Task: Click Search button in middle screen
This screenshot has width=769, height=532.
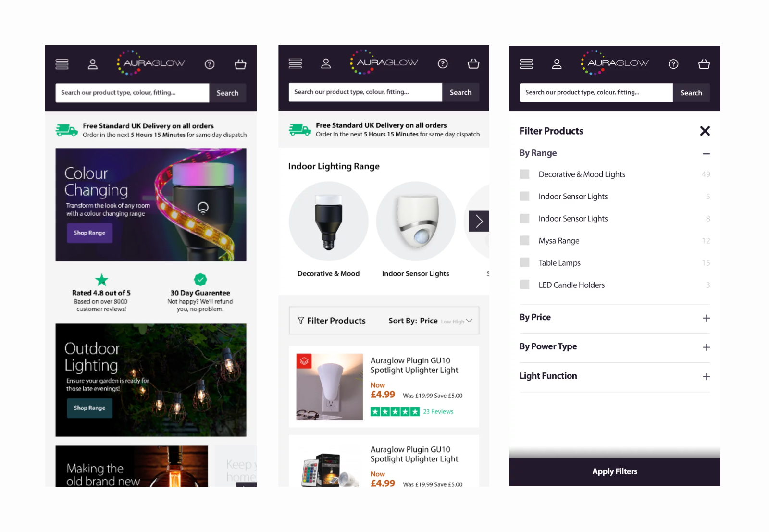Action: tap(460, 92)
